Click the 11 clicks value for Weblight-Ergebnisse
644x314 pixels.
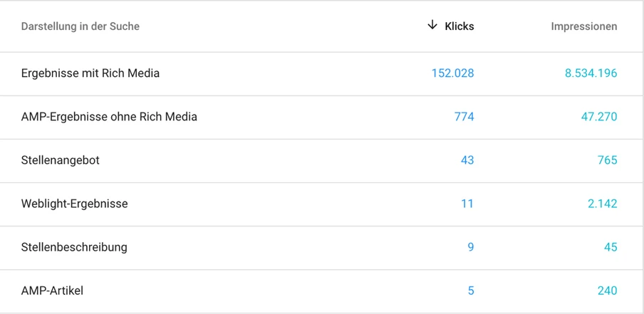click(x=467, y=204)
